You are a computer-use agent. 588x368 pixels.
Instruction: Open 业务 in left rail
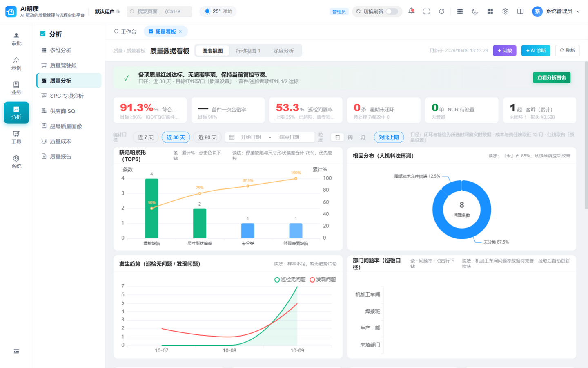16,88
